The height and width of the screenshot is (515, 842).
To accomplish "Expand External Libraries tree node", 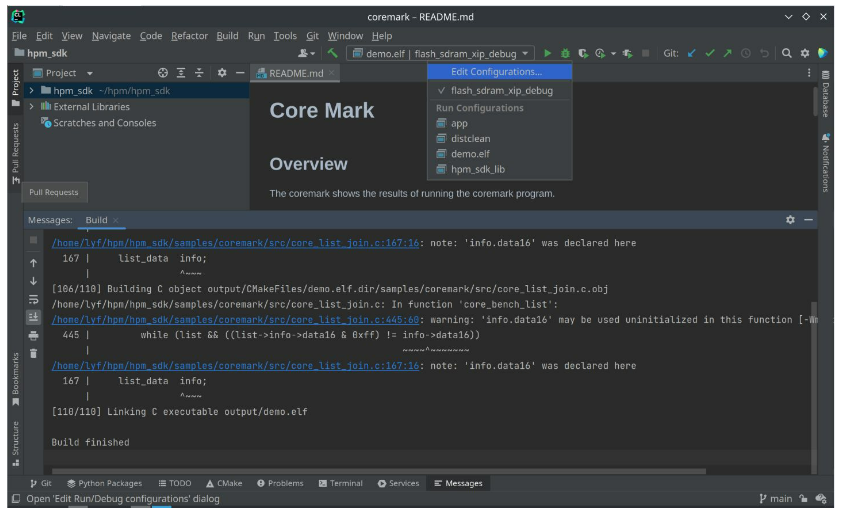I will click(x=32, y=107).
